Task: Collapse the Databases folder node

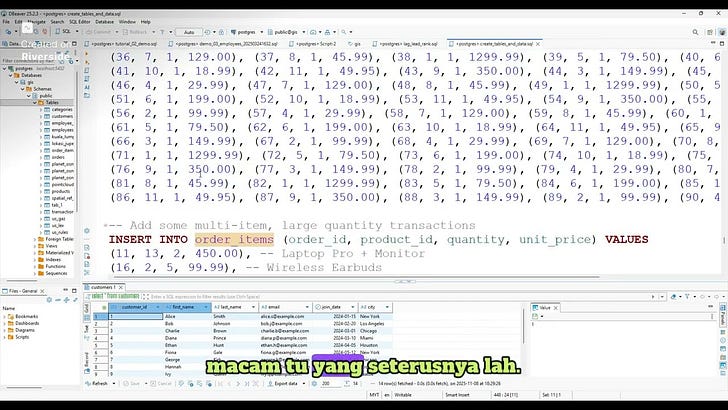Action: pos(11,75)
